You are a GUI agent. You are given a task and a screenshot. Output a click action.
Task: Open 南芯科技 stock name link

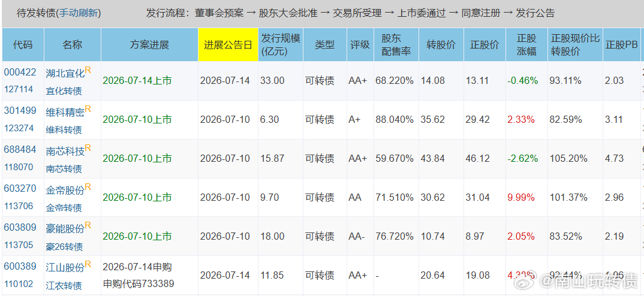point(65,151)
